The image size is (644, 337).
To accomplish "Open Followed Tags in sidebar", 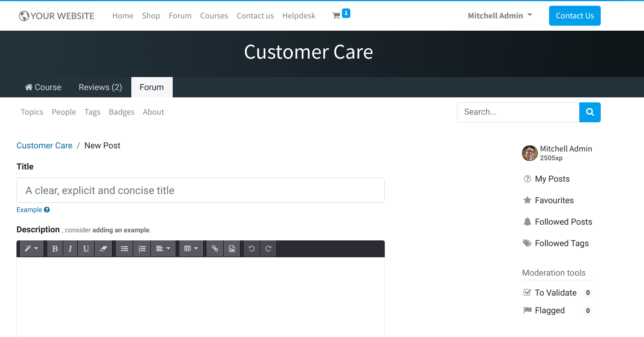I will pos(562,243).
